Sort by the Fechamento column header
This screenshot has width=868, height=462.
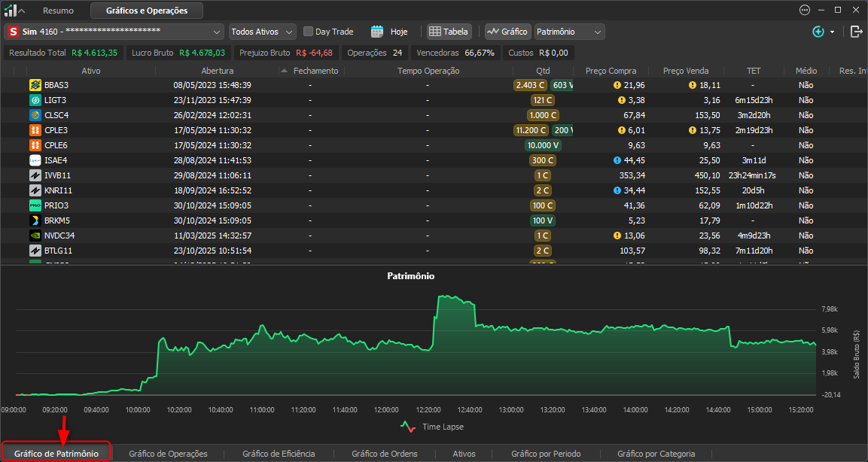[315, 71]
